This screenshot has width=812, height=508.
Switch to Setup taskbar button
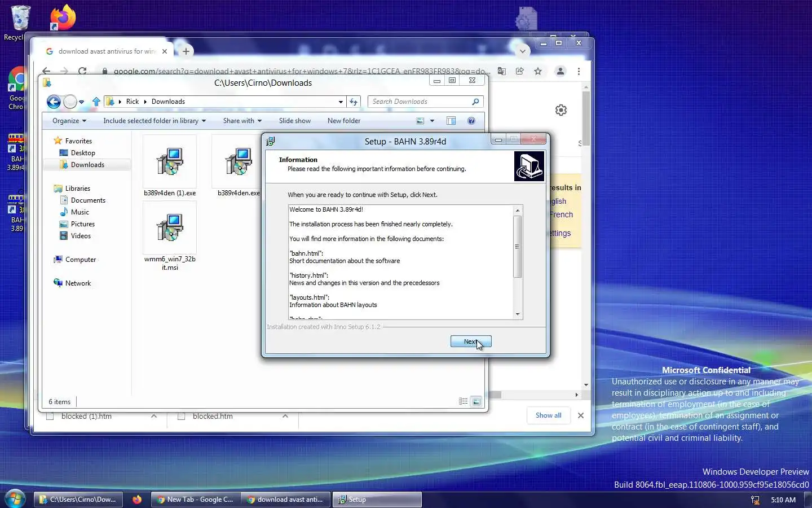click(x=377, y=500)
